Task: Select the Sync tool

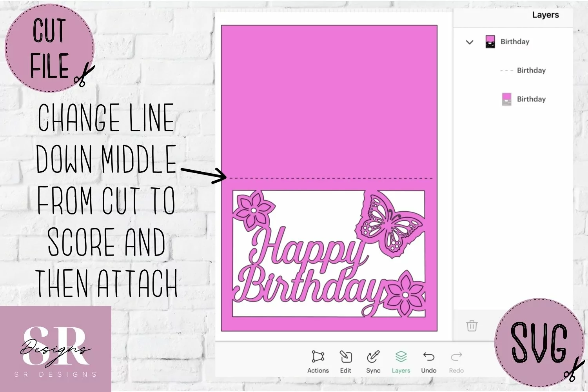Action: pos(373,362)
